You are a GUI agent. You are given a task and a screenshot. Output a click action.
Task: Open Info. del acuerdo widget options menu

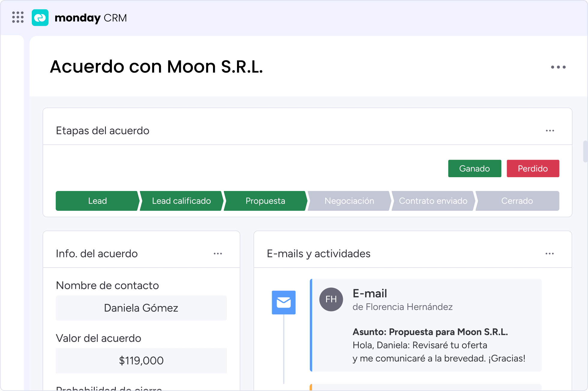coord(218,254)
